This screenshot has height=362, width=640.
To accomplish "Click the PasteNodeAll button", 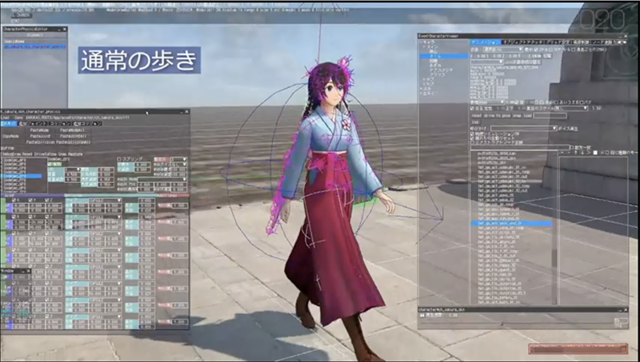I will 72,130.
